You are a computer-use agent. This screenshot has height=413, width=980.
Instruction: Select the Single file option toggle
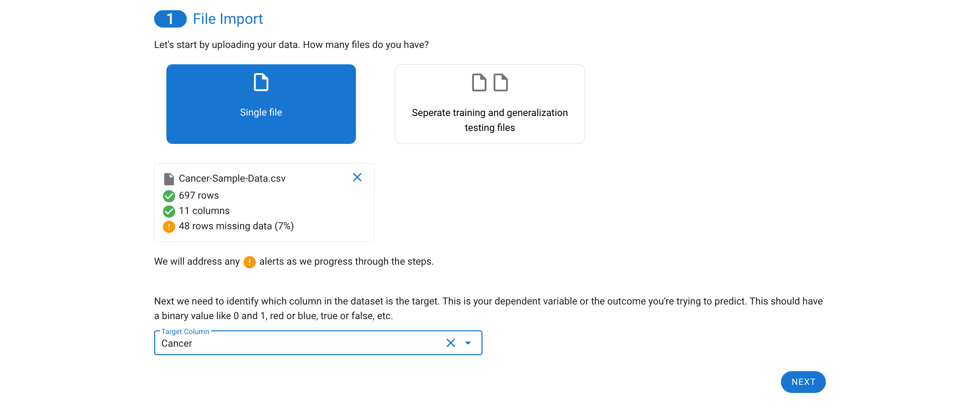pos(261,104)
